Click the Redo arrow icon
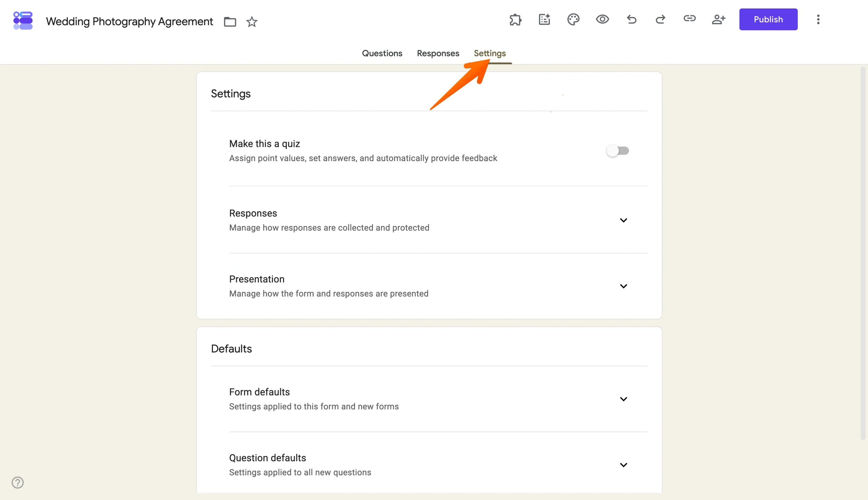This screenshot has width=868, height=500. coord(660,20)
